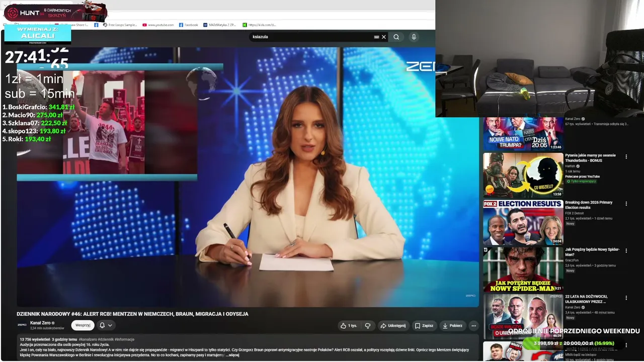Share the video via Udostępnij
644x362 pixels.
tap(393, 326)
